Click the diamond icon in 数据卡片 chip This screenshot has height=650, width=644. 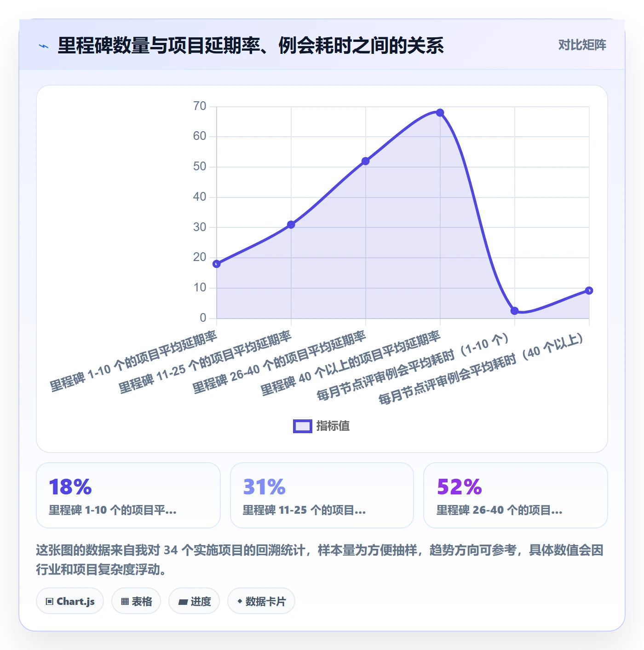coord(240,601)
